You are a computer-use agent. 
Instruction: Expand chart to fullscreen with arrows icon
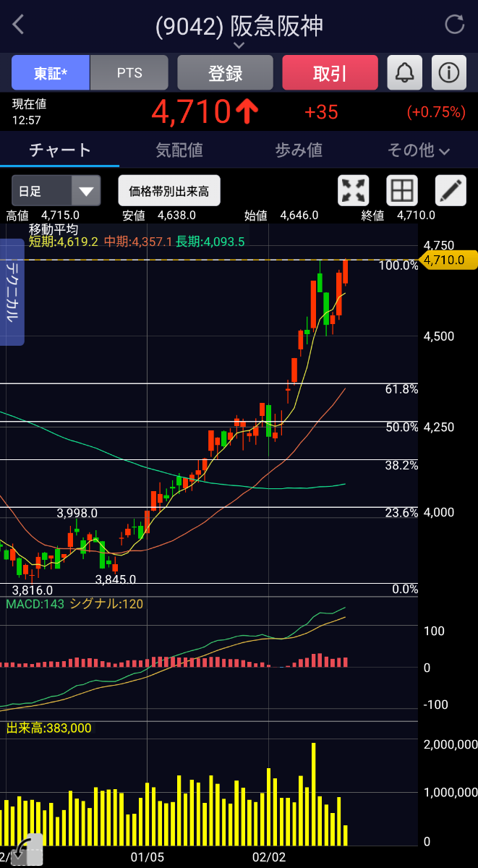coord(354,191)
